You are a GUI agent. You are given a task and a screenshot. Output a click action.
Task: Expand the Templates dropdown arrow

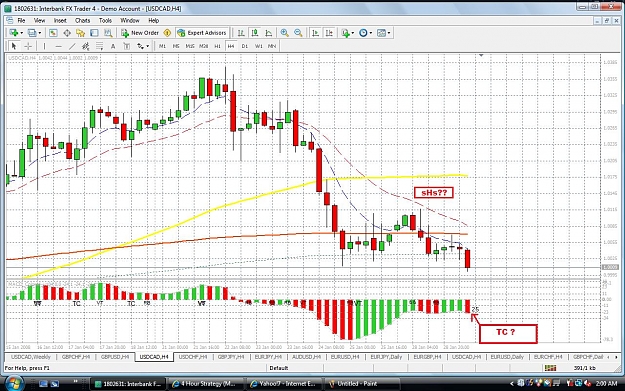tap(389, 33)
